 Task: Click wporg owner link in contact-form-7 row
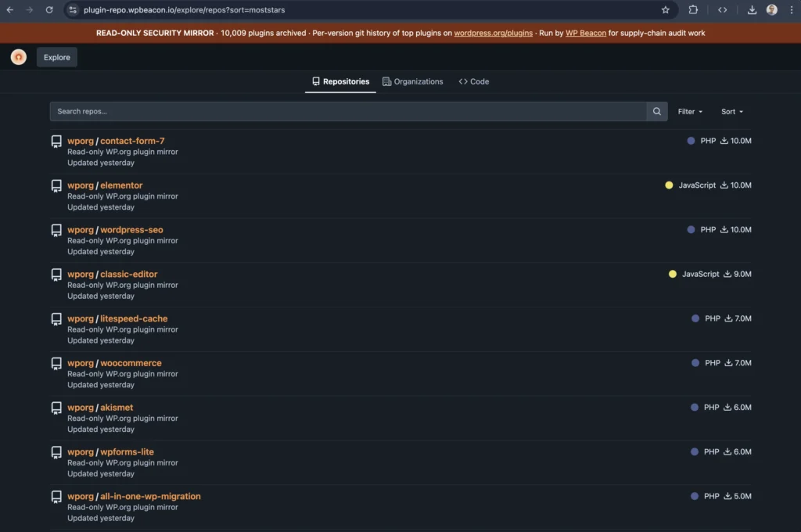click(81, 141)
